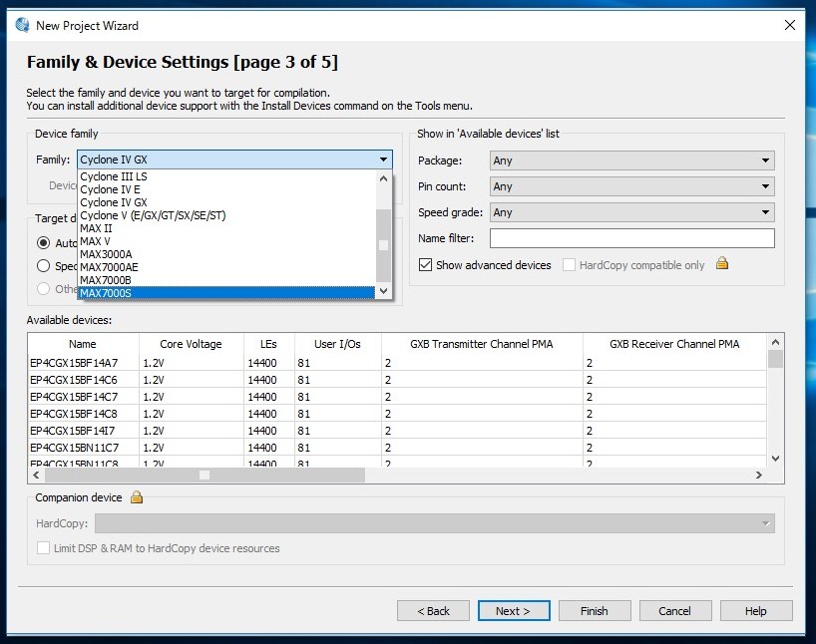Image resolution: width=816 pixels, height=644 pixels.
Task: Click the Core Voltage column header
Action: point(191,344)
